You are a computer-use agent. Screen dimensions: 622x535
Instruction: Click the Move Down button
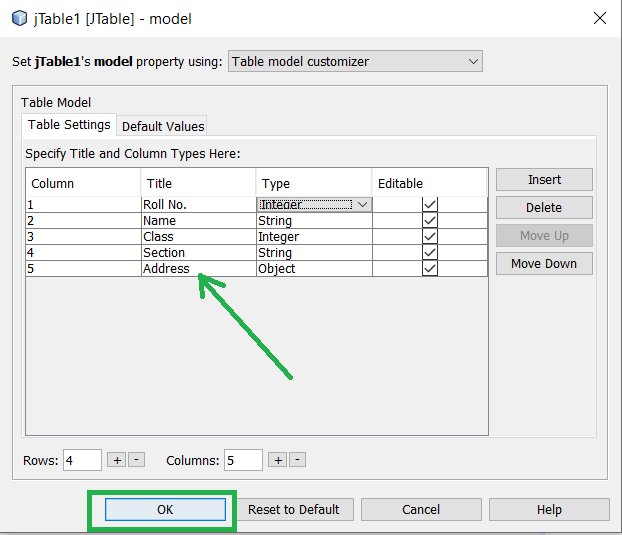tap(544, 263)
